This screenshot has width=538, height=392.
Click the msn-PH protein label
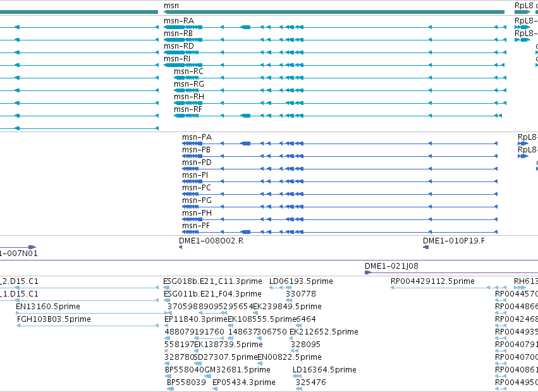pyautogui.click(x=197, y=213)
